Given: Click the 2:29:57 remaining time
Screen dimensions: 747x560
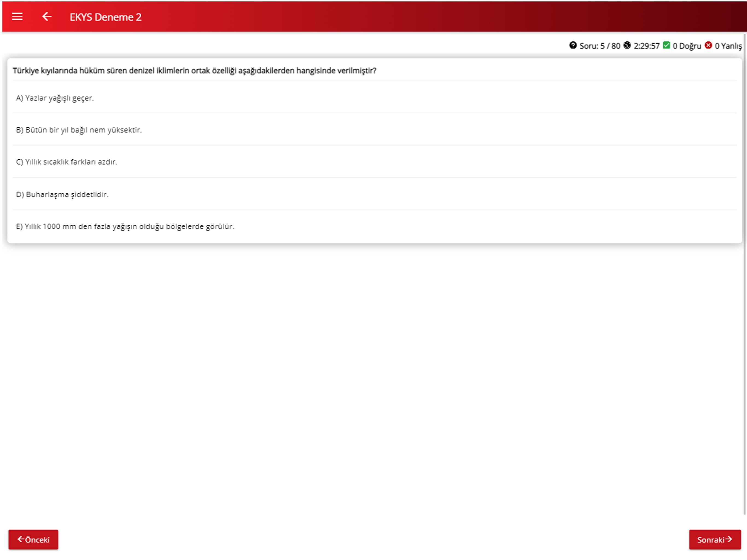Looking at the screenshot, I should click(x=646, y=46).
